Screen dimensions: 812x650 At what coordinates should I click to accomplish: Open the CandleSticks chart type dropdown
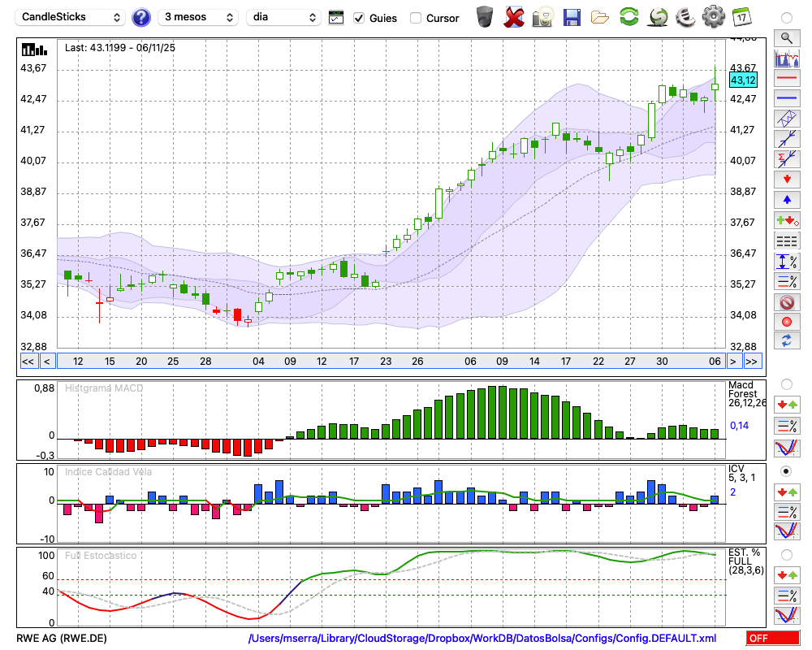tap(71, 17)
